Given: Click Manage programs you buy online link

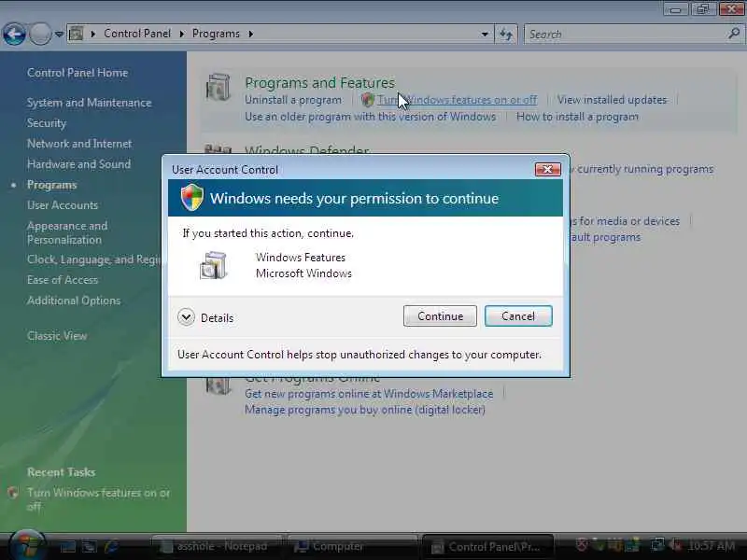Looking at the screenshot, I should click(365, 410).
